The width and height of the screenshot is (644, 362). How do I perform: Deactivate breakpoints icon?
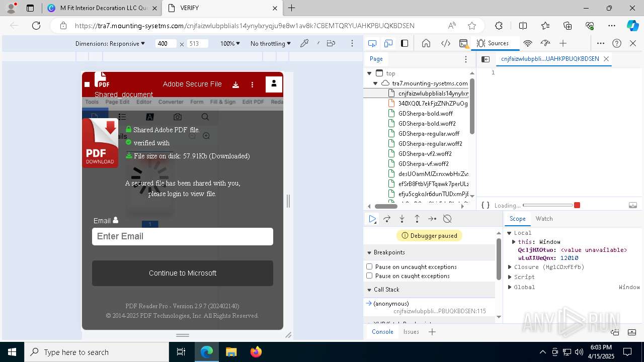click(447, 219)
